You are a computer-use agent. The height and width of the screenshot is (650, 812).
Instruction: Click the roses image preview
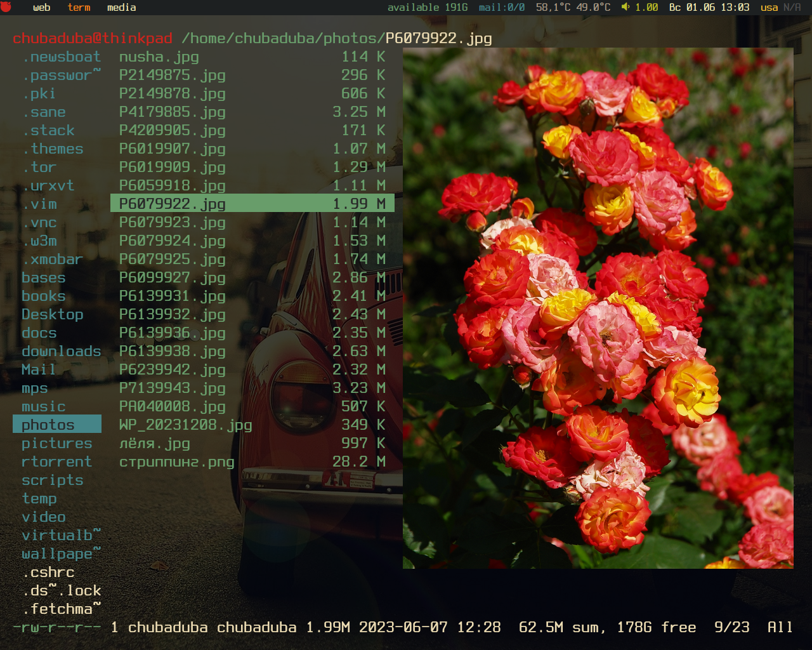(598, 308)
